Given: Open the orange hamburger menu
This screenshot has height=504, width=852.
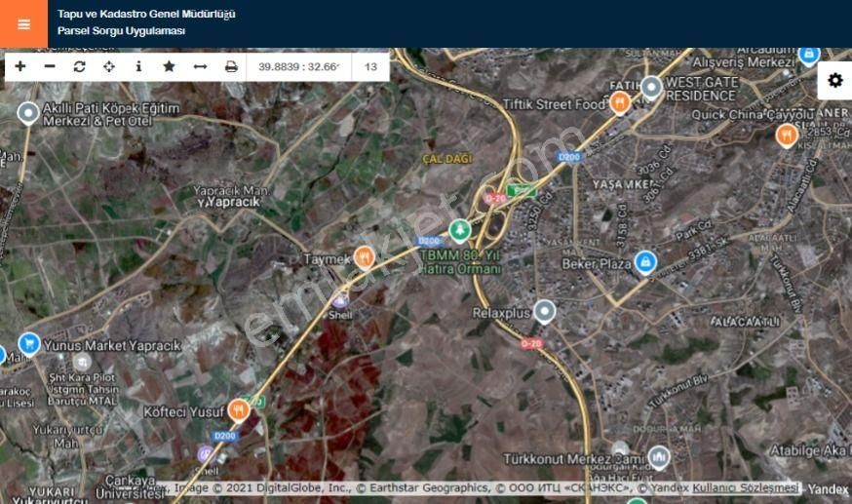Looking at the screenshot, I should pos(24,24).
